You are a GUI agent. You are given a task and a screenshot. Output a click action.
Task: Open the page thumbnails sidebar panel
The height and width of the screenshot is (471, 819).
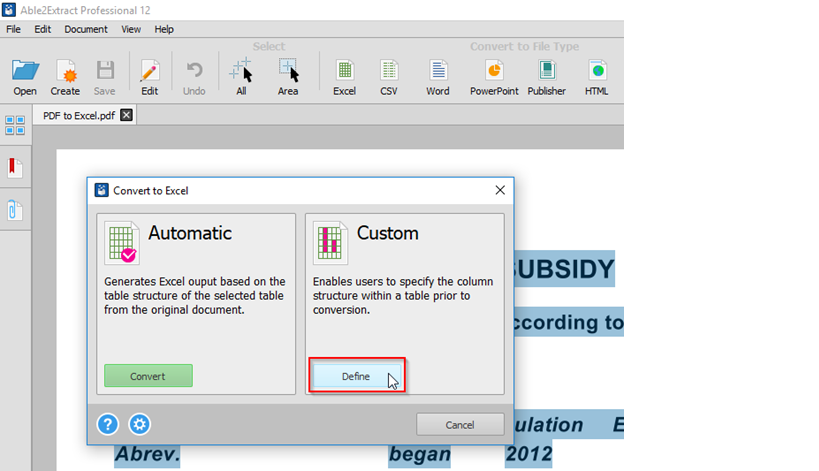[x=15, y=125]
